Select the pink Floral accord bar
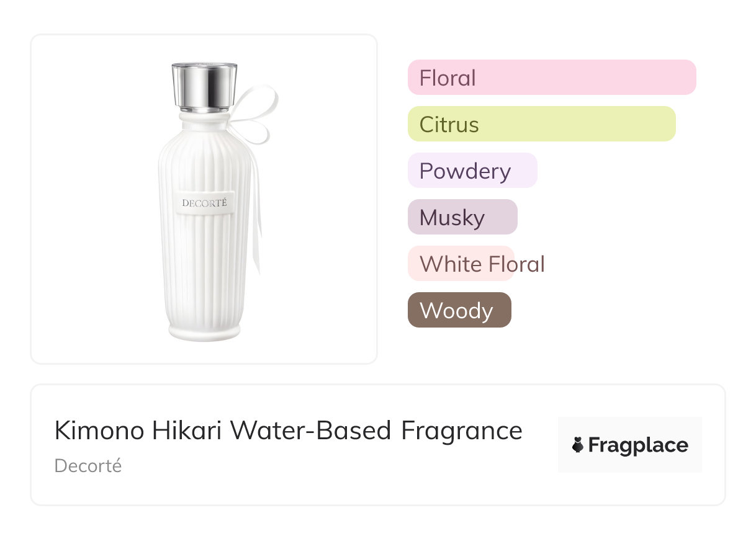 click(551, 78)
